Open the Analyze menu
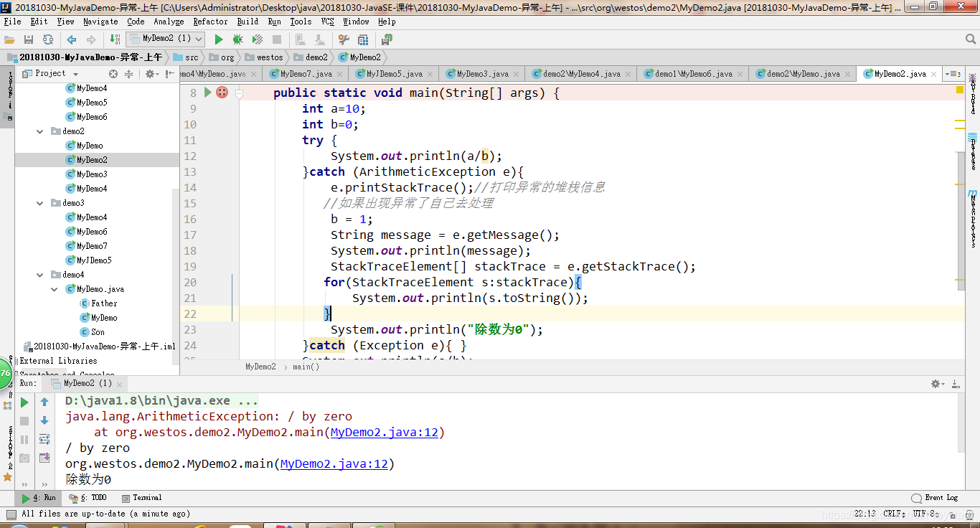The height and width of the screenshot is (528, 980). coord(169,22)
